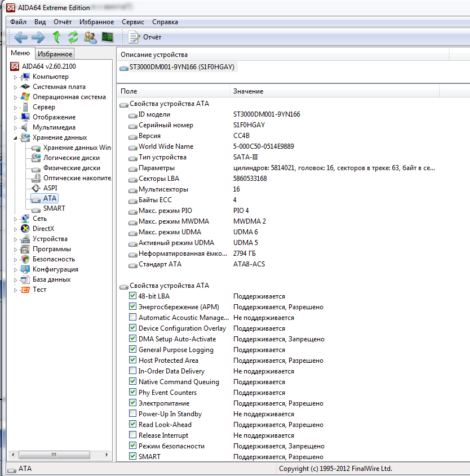This screenshot has height=476, width=470.
Task: Click the green Up arrow icon
Action: pyautogui.click(x=56, y=37)
